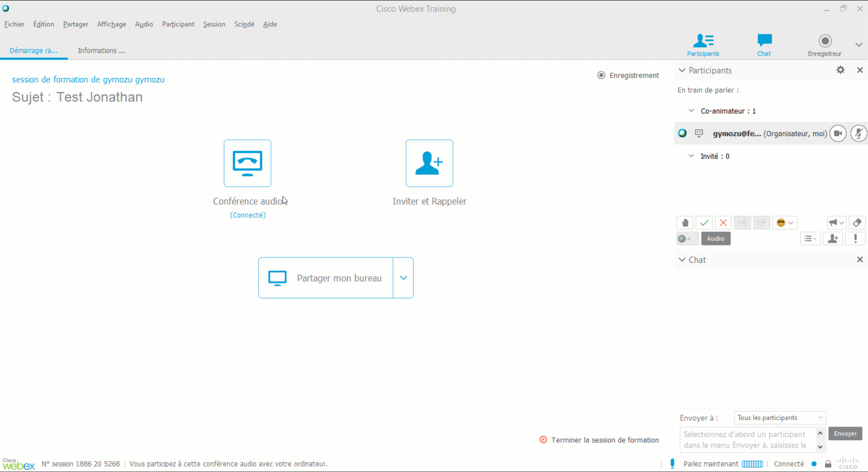
Task: Close the Participants panel
Action: pyautogui.click(x=860, y=70)
